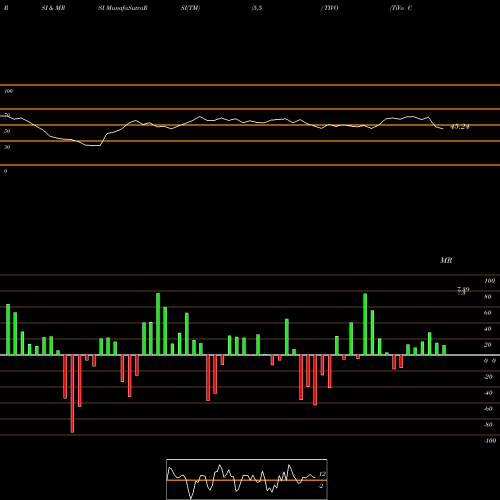500x500 pixels.
Task: Open the mini oscillator chart thumbnail
Action: tap(247, 479)
